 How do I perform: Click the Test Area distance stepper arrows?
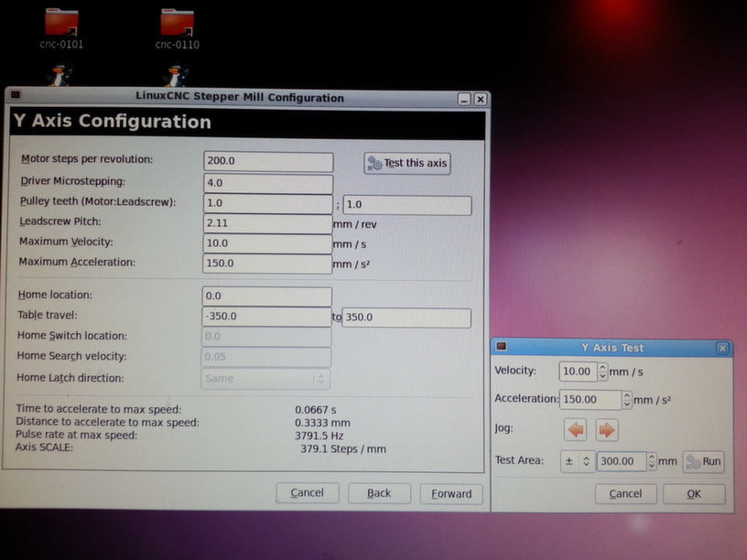coord(651,461)
